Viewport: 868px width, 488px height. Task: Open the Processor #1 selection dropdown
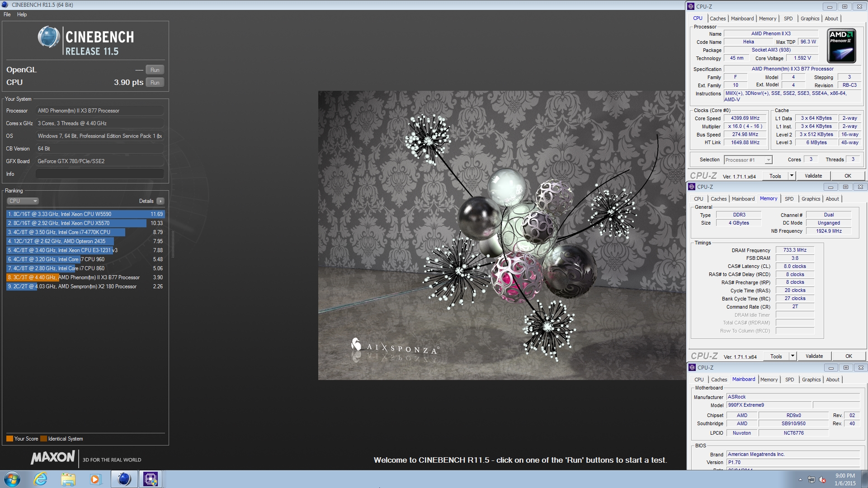[748, 160]
